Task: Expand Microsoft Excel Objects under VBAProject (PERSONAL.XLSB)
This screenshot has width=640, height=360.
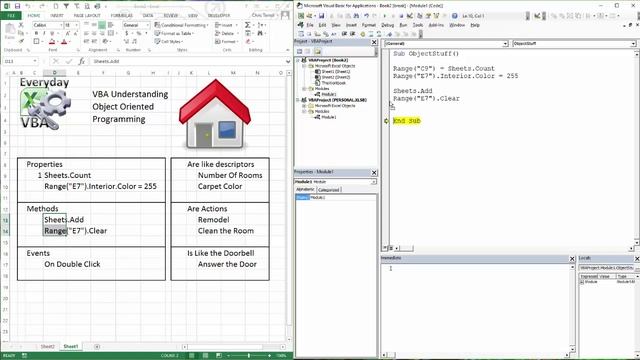Action: (304, 106)
